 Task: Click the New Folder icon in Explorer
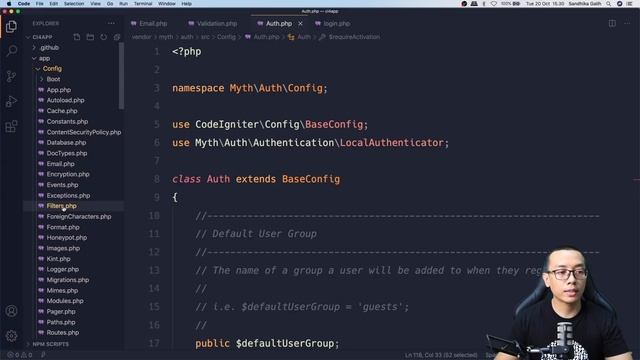[90, 37]
